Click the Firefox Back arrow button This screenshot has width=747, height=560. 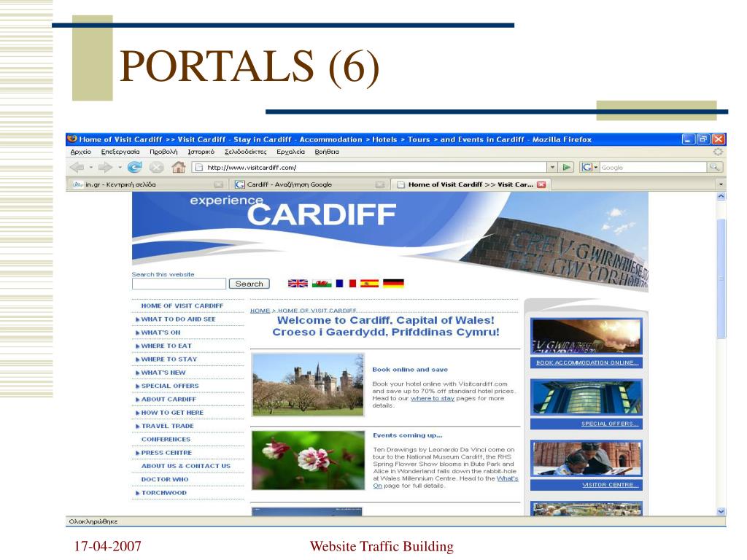(x=76, y=167)
